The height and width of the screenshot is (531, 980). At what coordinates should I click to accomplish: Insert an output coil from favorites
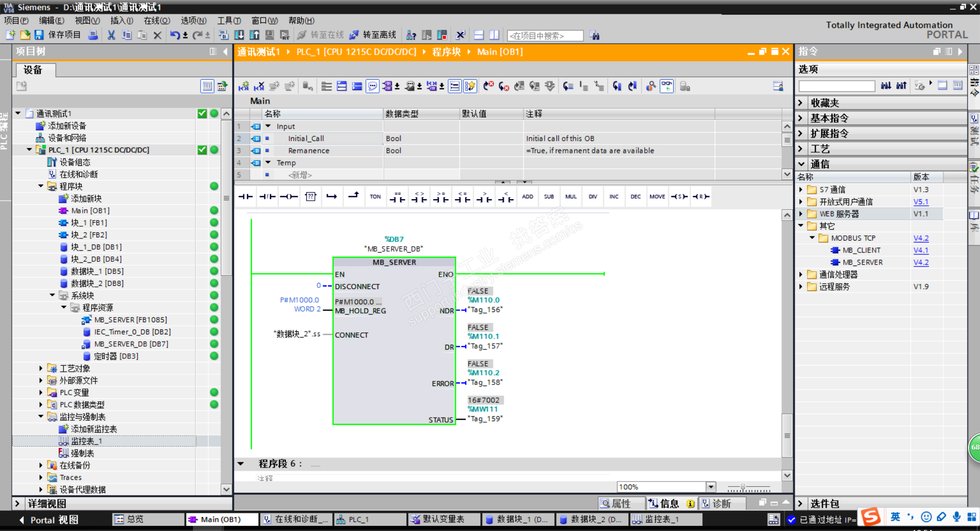tap(289, 197)
